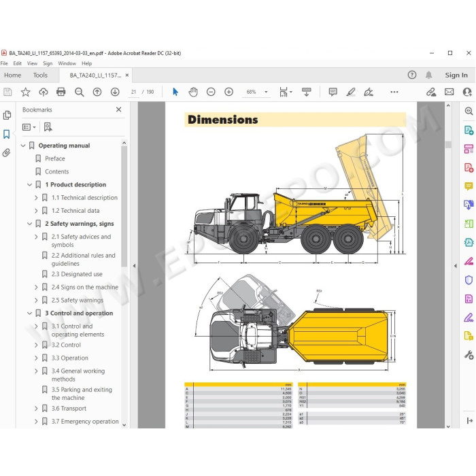Zoom out with minus button
Viewport: 476px width, 476px height.
[211, 92]
